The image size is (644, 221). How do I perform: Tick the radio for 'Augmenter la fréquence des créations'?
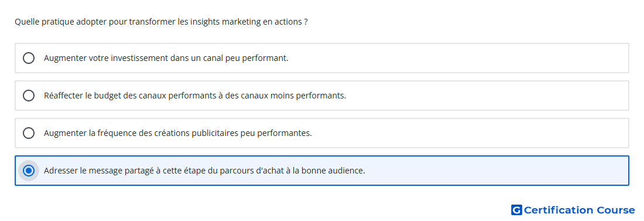(x=28, y=133)
